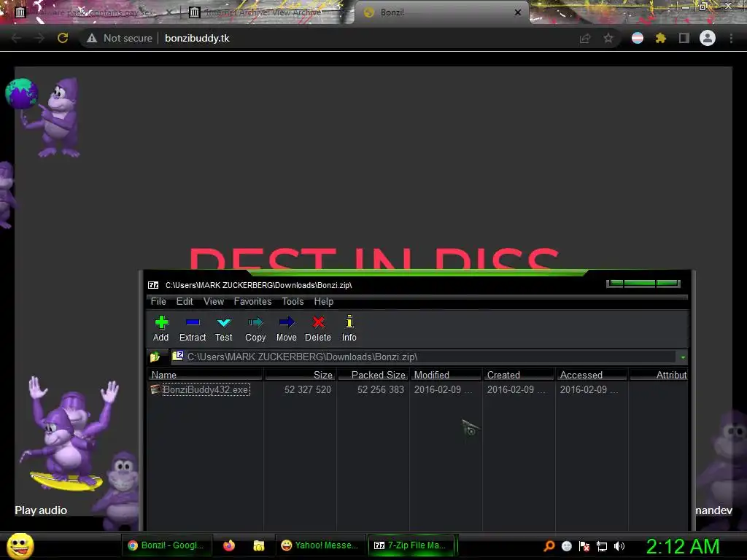Sort by Packed Size column
Screen dimensions: 747x560
point(373,375)
